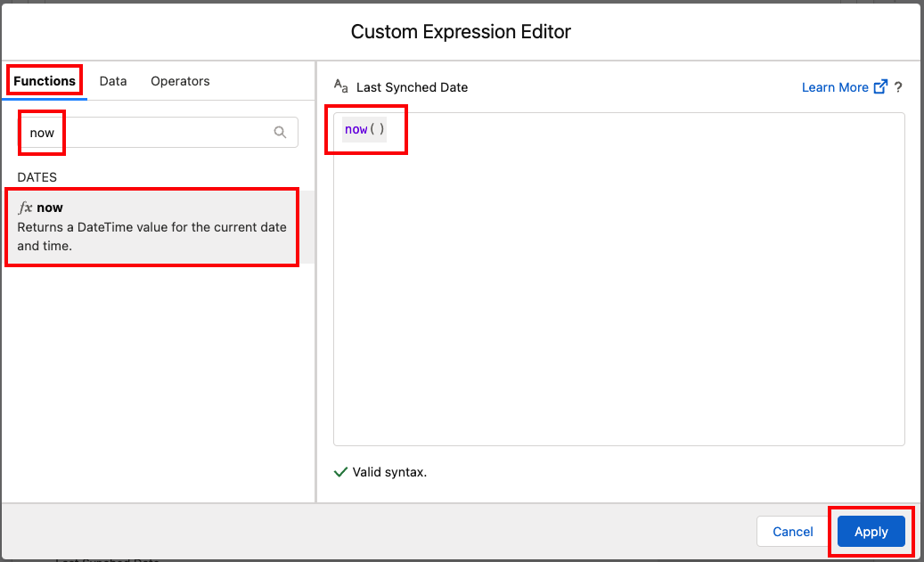Cancel the Custom Expression Editor
The height and width of the screenshot is (562, 924).
click(791, 531)
